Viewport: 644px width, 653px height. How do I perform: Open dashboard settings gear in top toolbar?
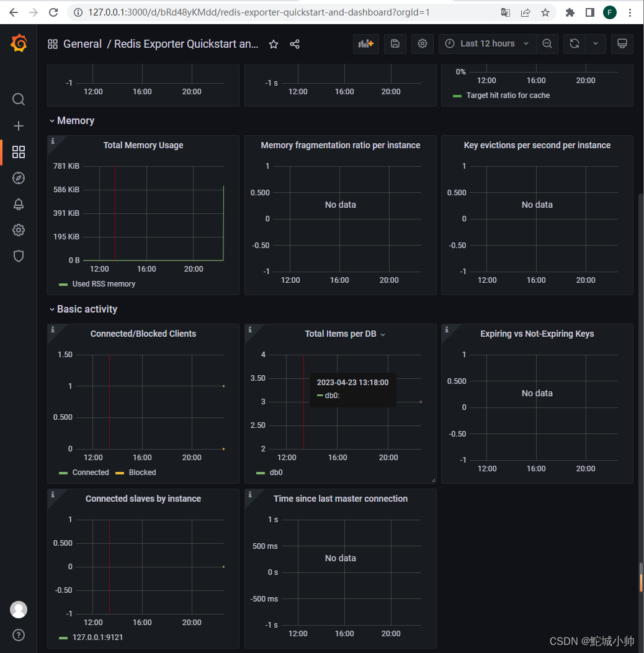[x=423, y=44]
